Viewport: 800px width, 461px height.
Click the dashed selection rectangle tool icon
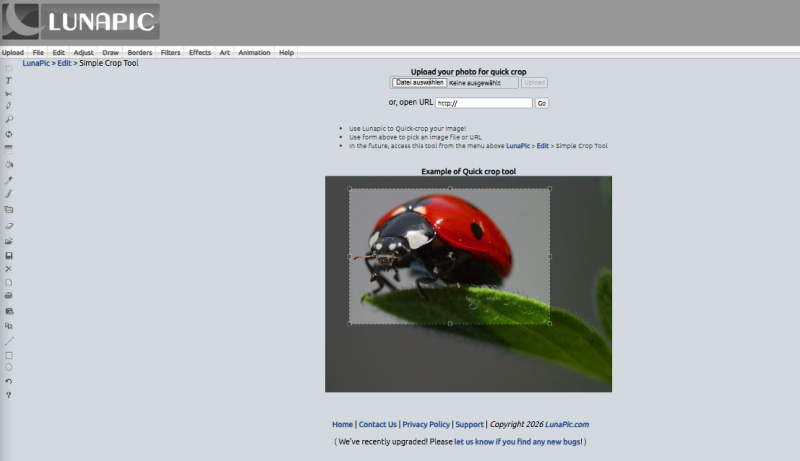pos(9,68)
